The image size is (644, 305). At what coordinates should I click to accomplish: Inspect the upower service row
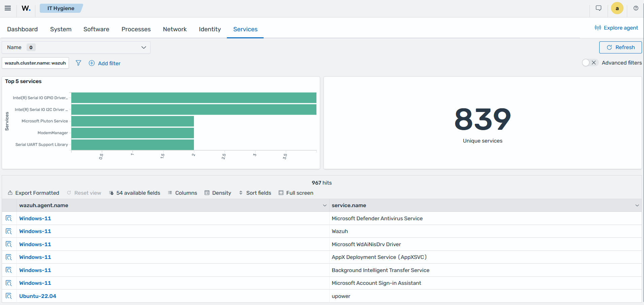pyautogui.click(x=9, y=296)
